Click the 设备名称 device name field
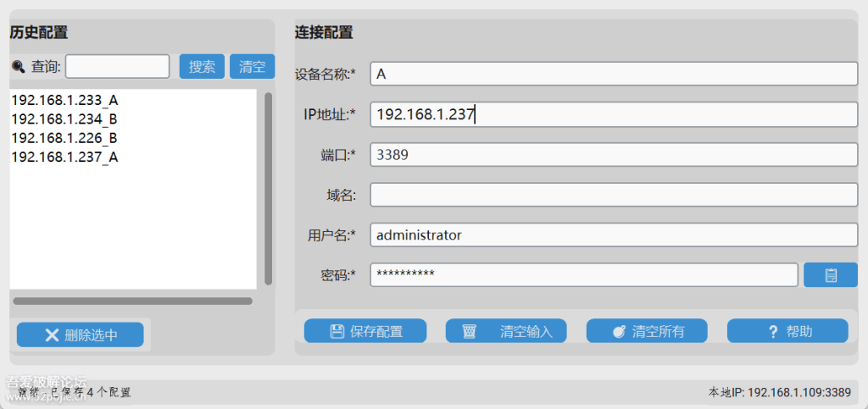Image resolution: width=868 pixels, height=409 pixels. coord(614,74)
